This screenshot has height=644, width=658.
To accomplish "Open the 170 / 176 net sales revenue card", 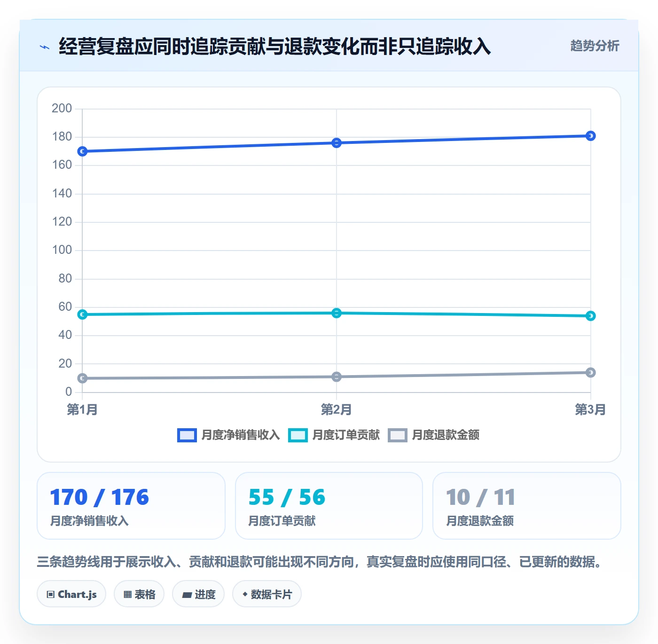I will pos(131,506).
